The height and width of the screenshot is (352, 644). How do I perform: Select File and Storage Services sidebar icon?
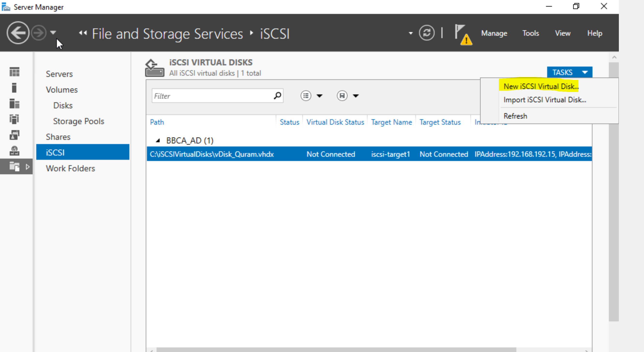pos(14,167)
